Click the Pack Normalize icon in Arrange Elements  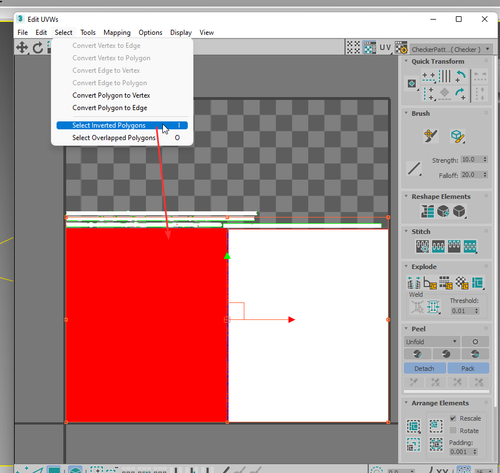pyautogui.click(x=436, y=444)
